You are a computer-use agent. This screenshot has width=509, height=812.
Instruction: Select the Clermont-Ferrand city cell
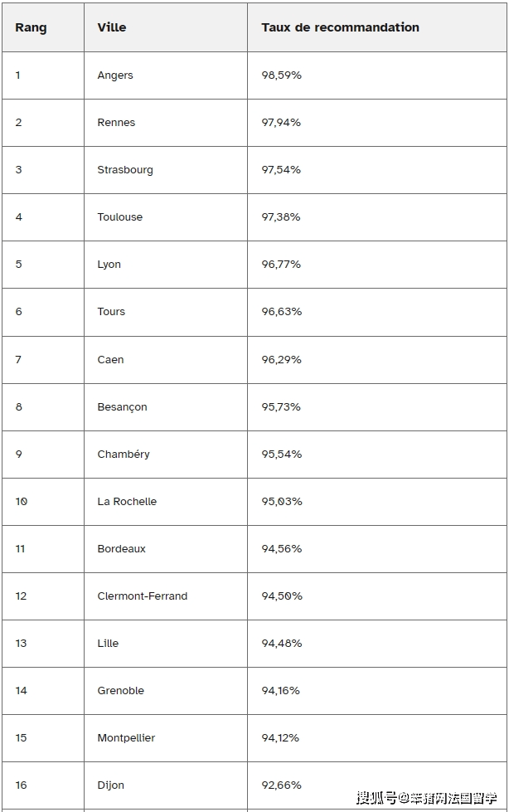pyautogui.click(x=143, y=596)
